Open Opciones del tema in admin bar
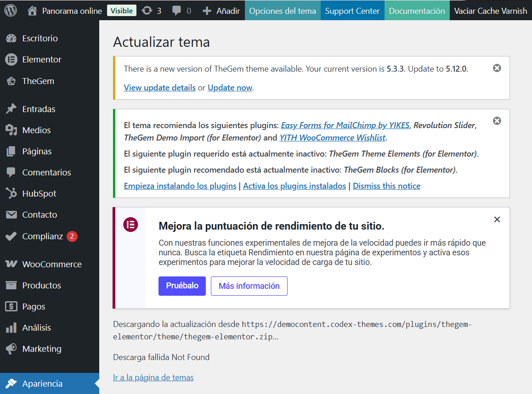 pyautogui.click(x=283, y=11)
